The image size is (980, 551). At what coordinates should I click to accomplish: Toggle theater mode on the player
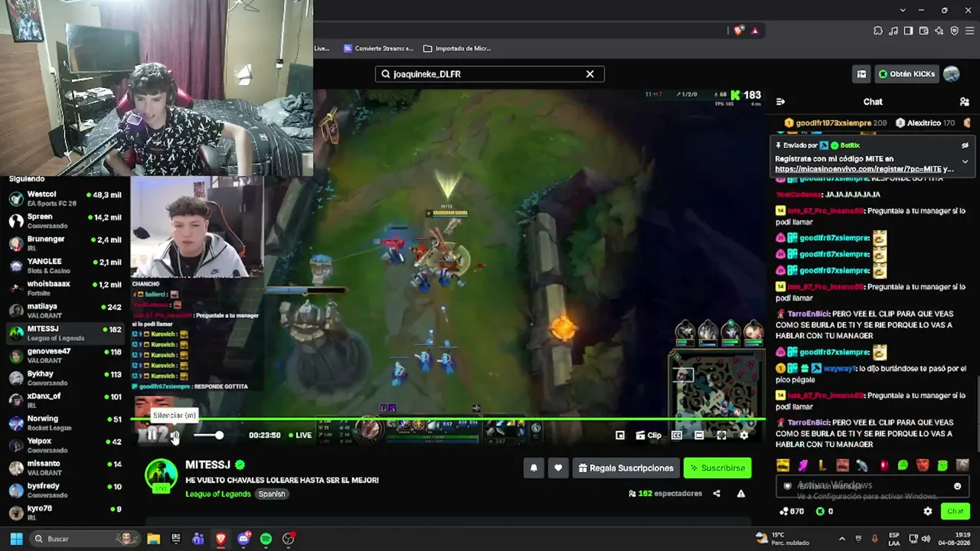pyautogui.click(x=699, y=435)
